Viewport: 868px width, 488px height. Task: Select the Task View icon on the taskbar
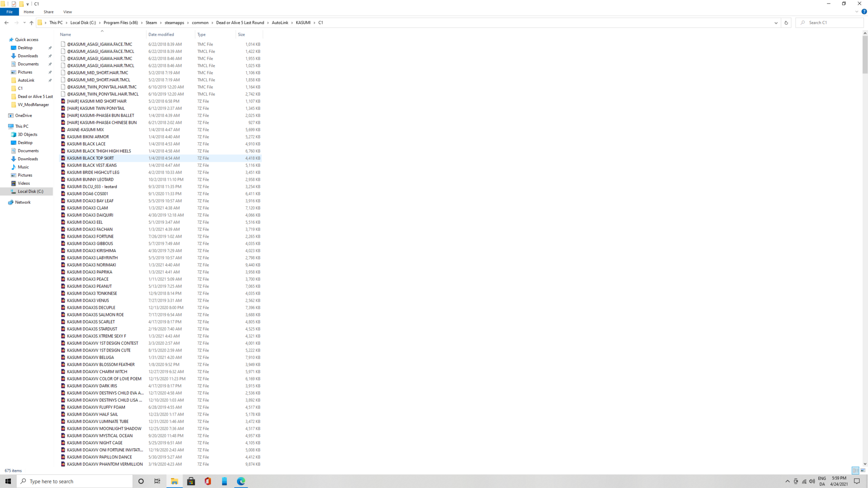coord(157,481)
